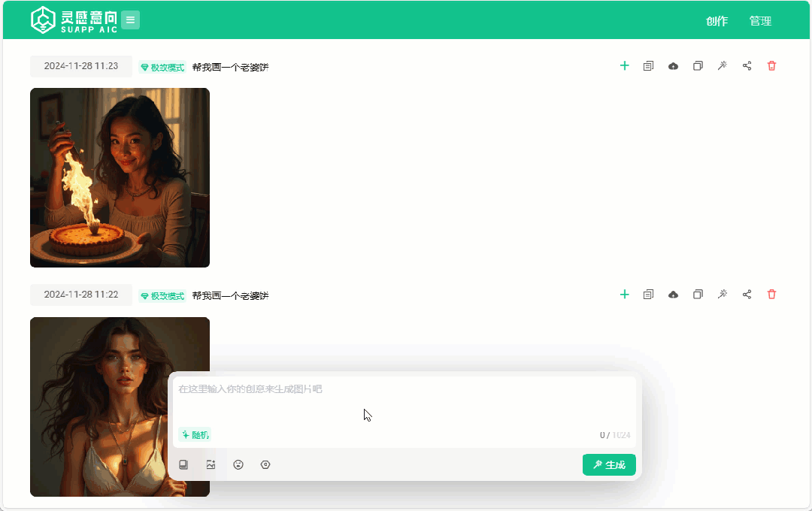Open the 管理 tab in the header
The width and height of the screenshot is (812, 511).
tap(760, 21)
